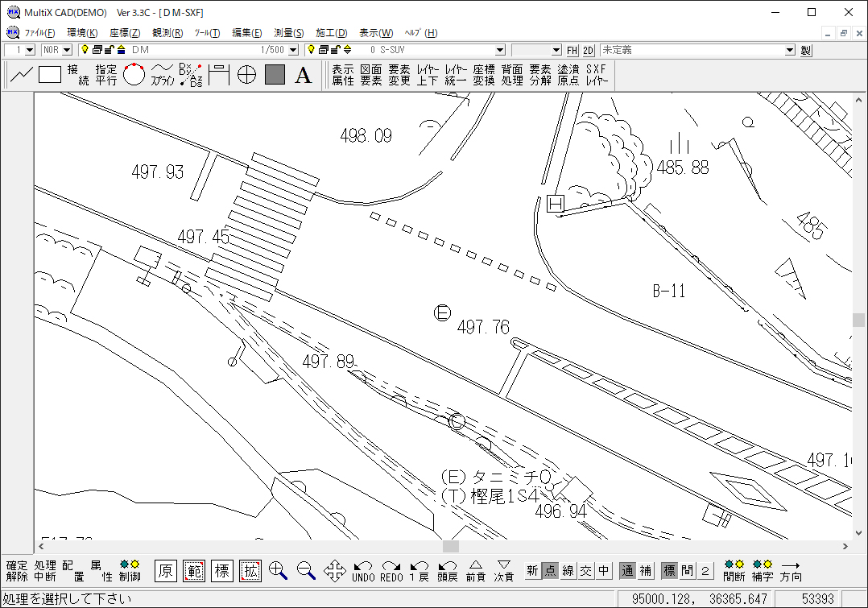Expand the DM 1/500 layer dropdown
The image size is (868, 608).
tap(293, 50)
